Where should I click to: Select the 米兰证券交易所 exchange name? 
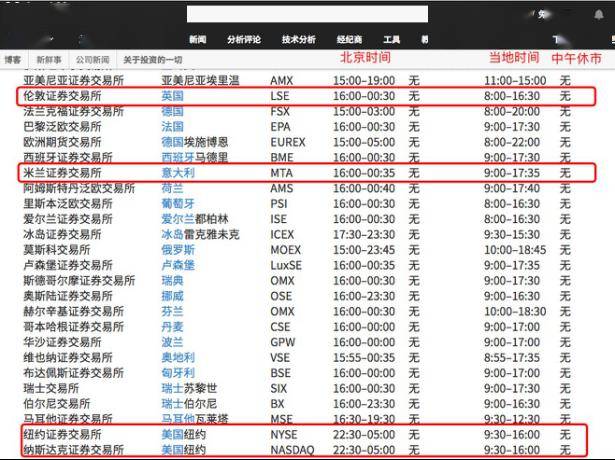click(62, 173)
